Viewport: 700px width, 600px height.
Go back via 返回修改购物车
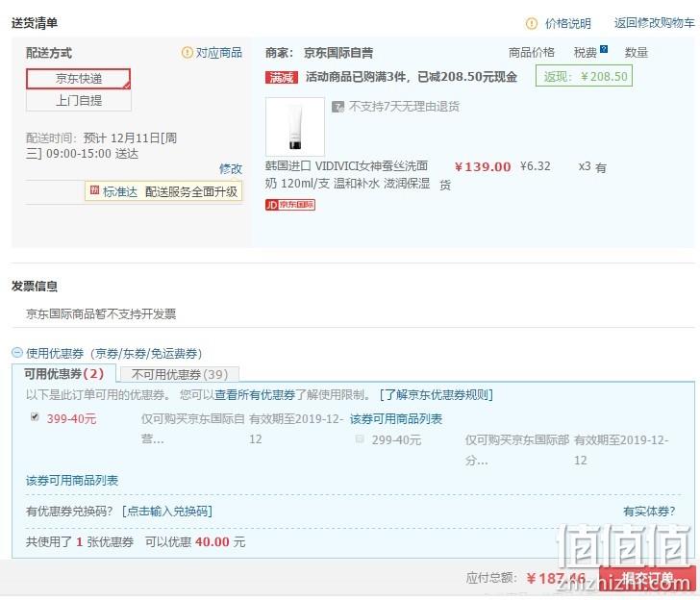pos(654,23)
